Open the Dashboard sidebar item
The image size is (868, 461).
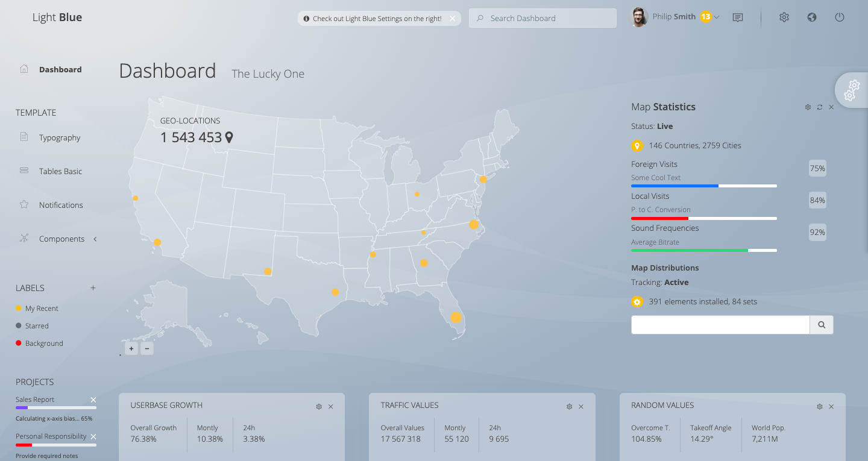[x=60, y=69]
